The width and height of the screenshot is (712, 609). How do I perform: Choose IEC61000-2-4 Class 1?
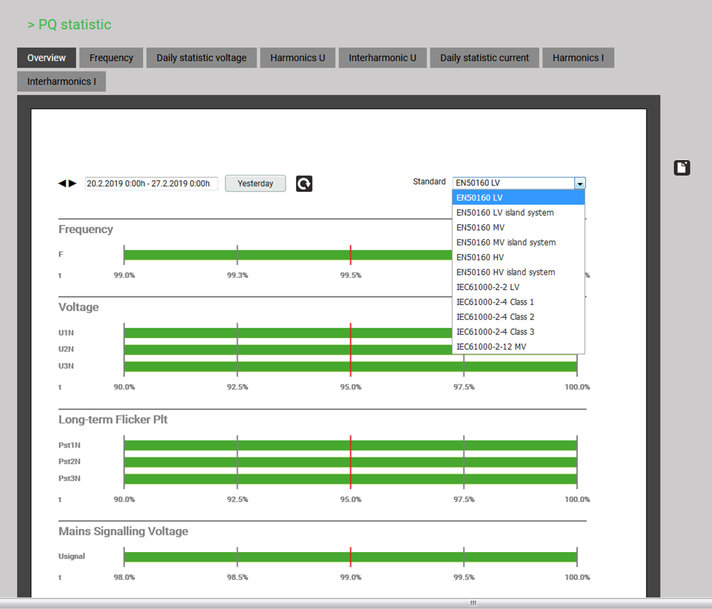click(x=518, y=302)
